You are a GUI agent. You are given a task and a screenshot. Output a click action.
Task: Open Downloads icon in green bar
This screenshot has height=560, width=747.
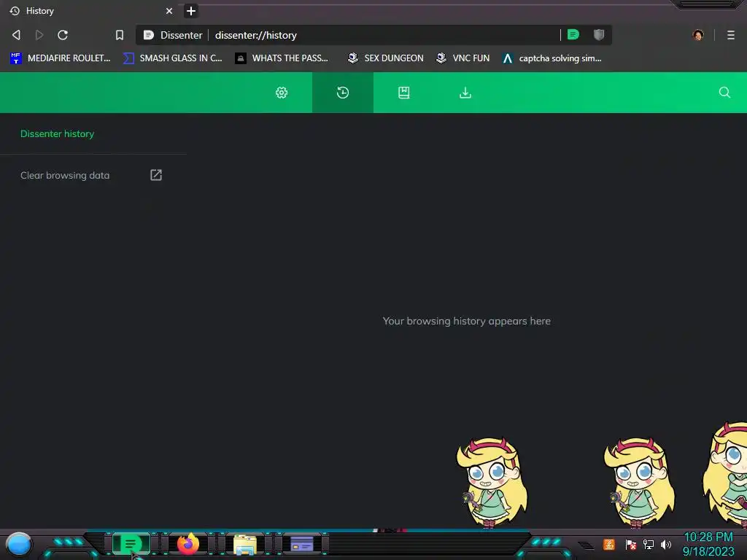465,93
